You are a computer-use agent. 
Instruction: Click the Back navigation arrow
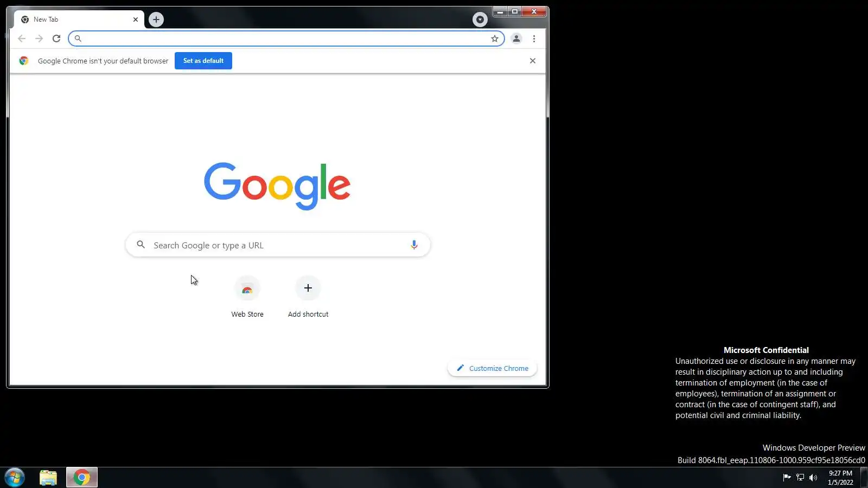coord(22,38)
